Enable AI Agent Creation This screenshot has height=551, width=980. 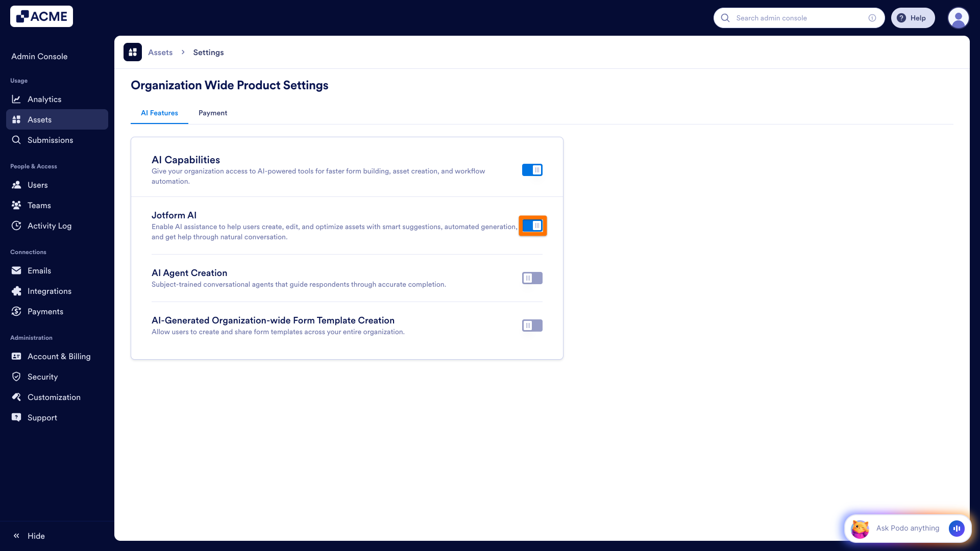click(x=532, y=278)
